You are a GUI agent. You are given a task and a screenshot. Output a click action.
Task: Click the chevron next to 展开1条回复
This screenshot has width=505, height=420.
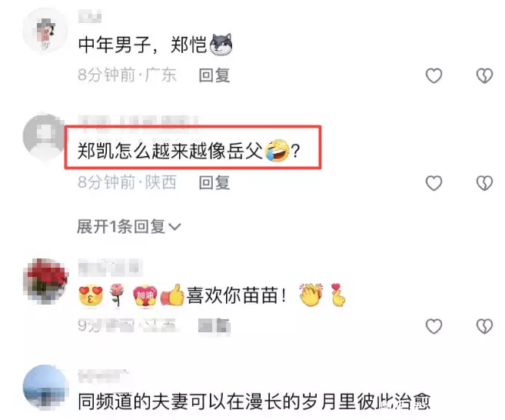point(174,227)
